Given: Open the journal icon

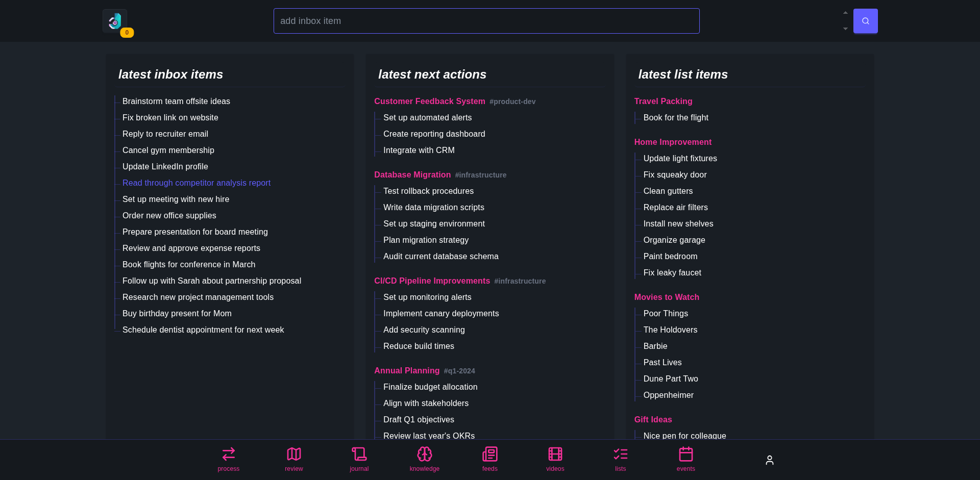Looking at the screenshot, I should (359, 459).
